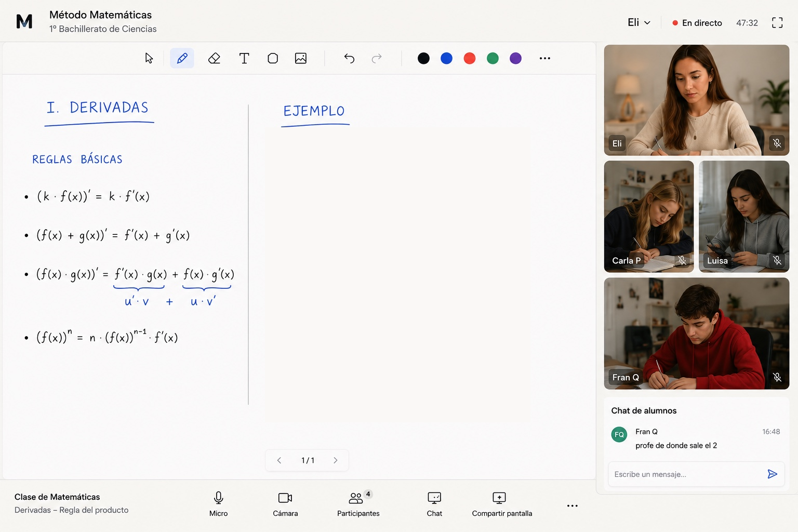Select the pen drawing tool
This screenshot has height=532, width=798.
point(182,58)
